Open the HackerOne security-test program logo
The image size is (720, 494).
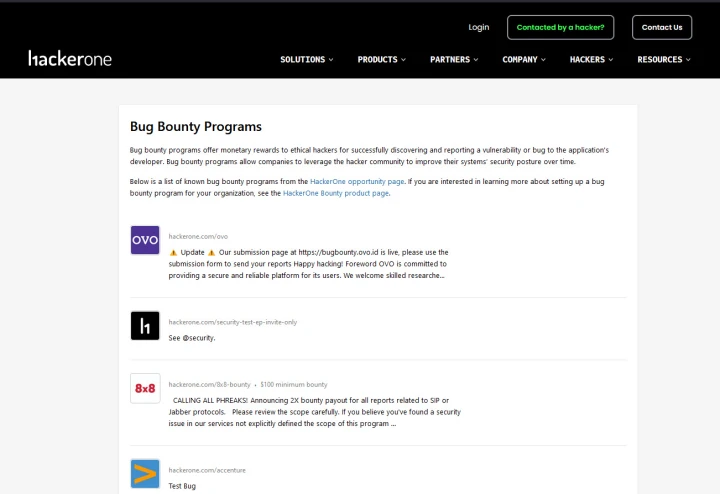pos(145,326)
